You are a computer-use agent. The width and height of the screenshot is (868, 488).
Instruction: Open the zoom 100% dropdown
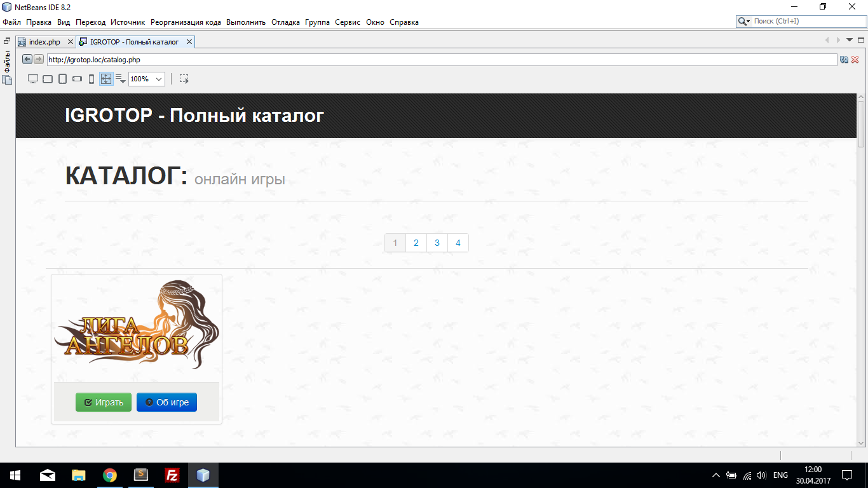pos(147,79)
